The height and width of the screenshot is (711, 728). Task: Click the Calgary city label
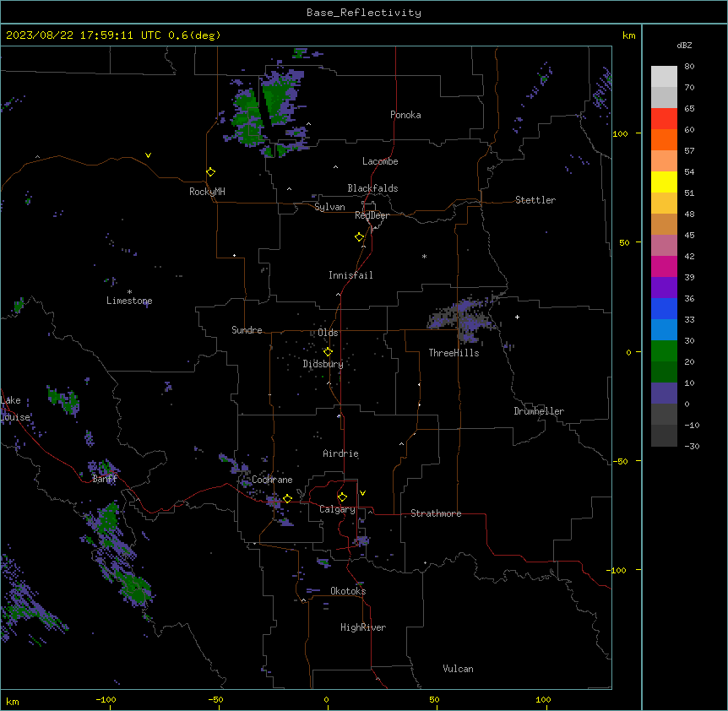pos(338,509)
